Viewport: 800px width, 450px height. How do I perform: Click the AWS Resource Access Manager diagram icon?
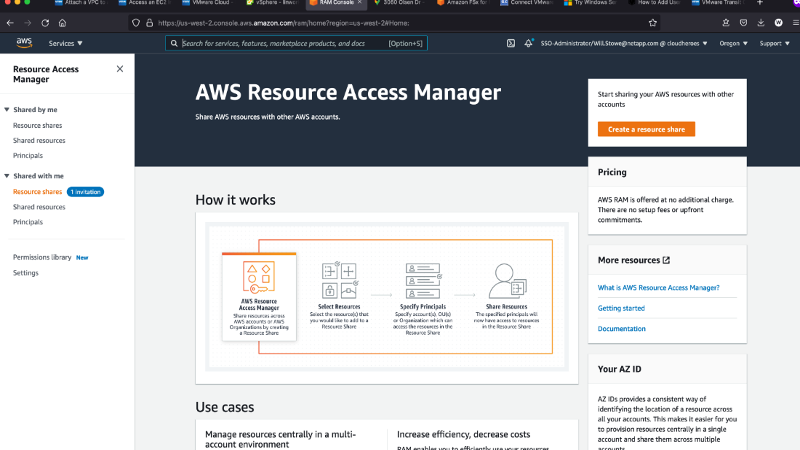pyautogui.click(x=259, y=277)
